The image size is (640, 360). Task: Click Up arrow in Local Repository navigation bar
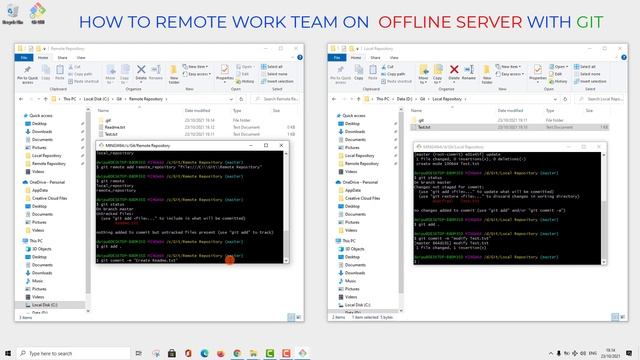(358, 99)
